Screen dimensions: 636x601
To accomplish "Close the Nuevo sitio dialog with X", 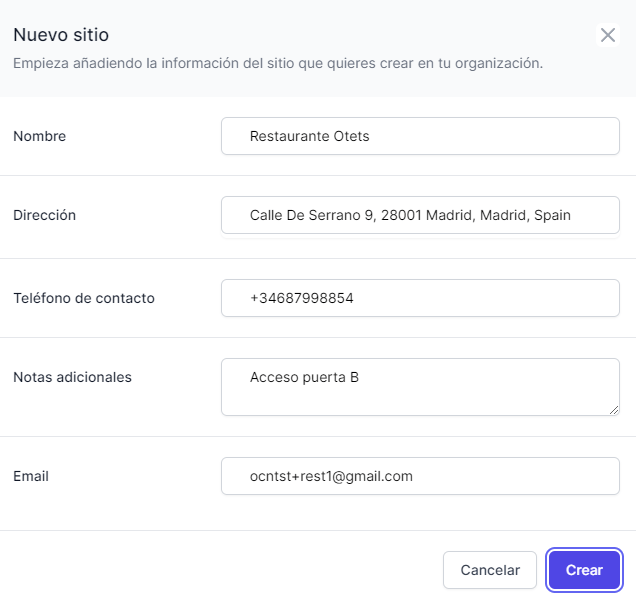I will point(608,35).
